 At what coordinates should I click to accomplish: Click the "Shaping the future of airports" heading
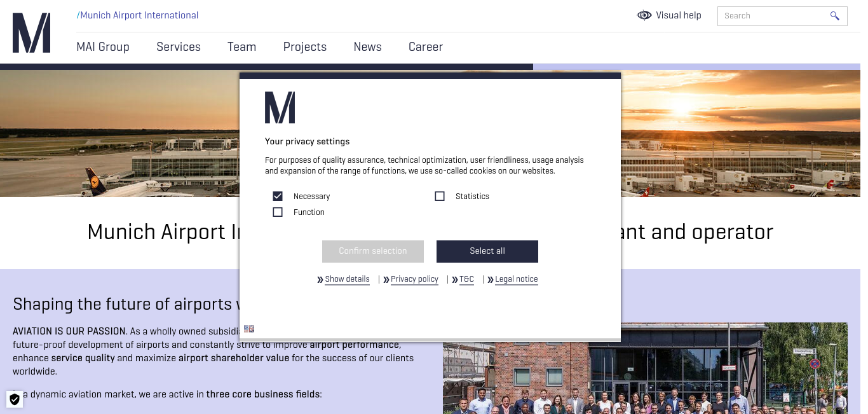(126, 304)
